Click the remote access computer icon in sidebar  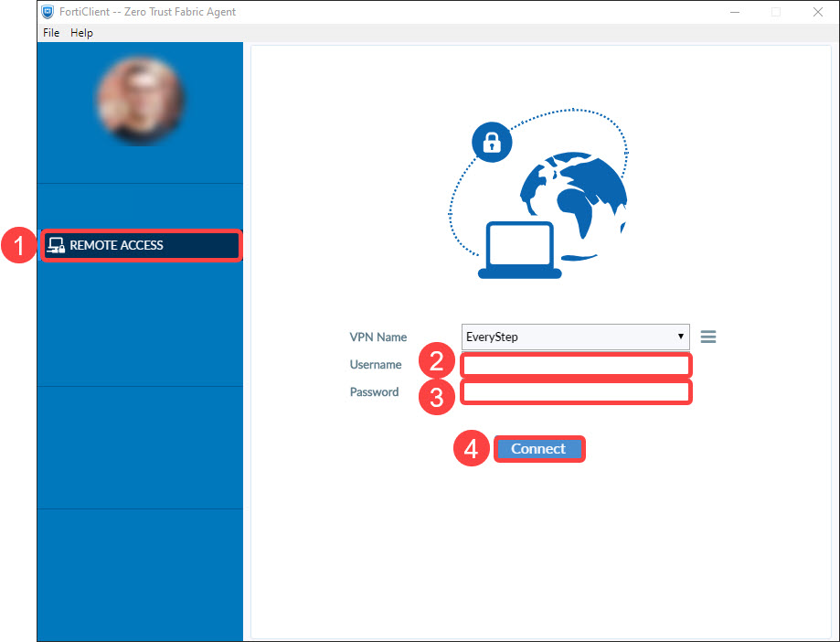(x=56, y=245)
